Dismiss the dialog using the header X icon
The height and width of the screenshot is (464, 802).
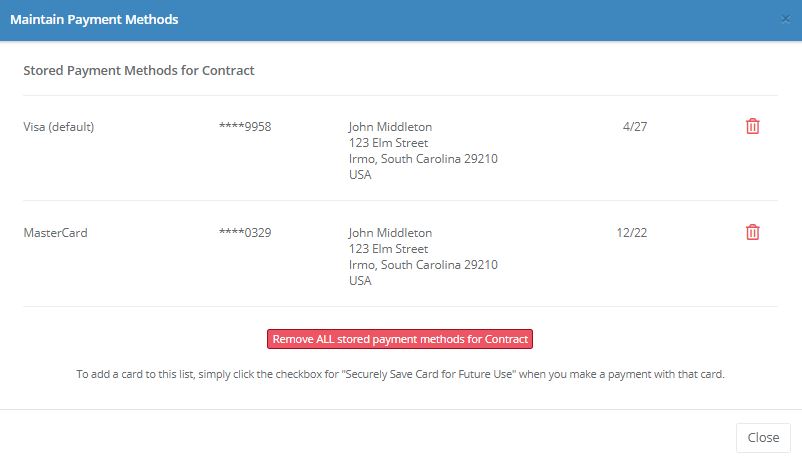tap(785, 19)
